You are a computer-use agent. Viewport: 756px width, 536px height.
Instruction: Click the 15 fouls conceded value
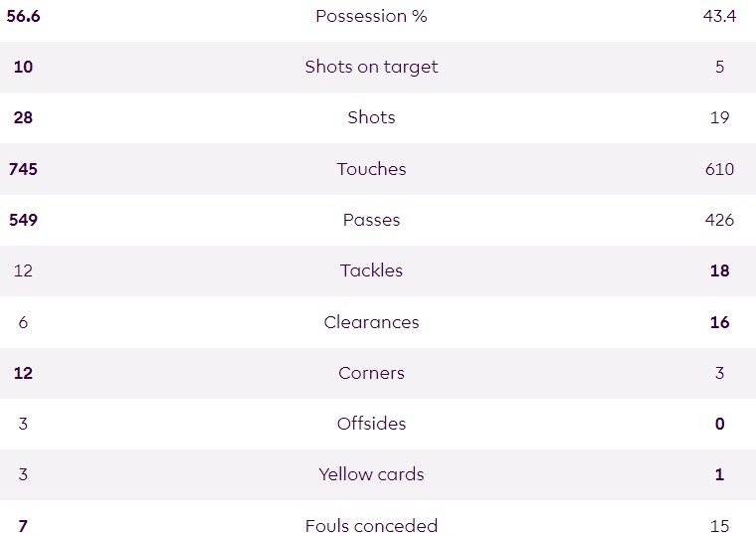(x=719, y=526)
